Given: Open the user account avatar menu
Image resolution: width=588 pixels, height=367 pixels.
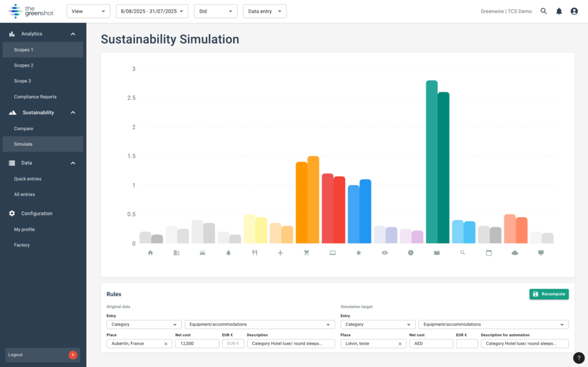Looking at the screenshot, I should point(574,11).
